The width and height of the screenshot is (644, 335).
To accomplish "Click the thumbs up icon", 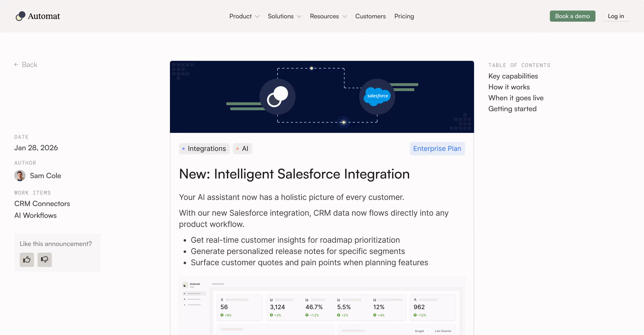I will tap(27, 260).
